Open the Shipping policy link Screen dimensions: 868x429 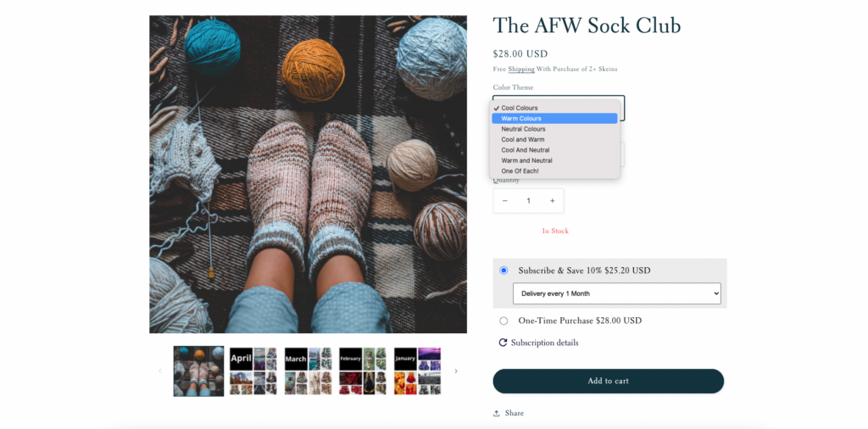tap(521, 70)
